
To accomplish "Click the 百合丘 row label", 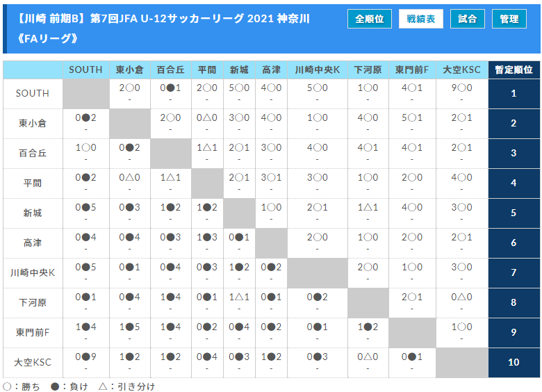I will 33,153.
